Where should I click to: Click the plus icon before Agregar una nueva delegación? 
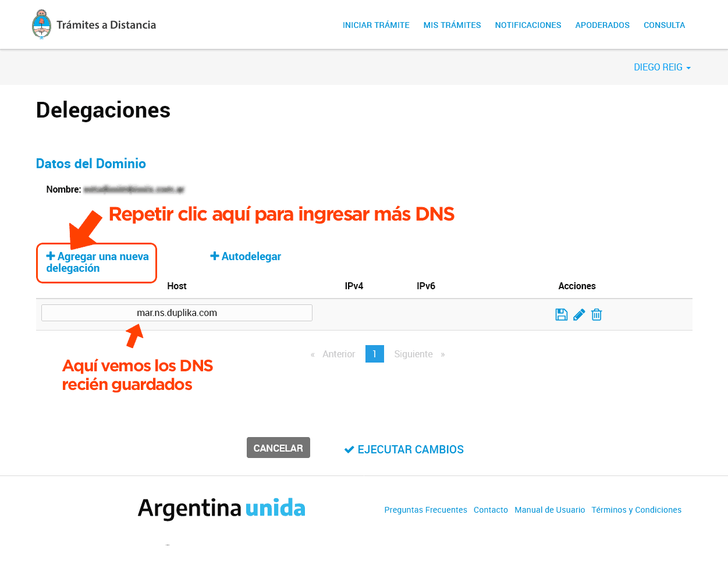pyautogui.click(x=50, y=255)
